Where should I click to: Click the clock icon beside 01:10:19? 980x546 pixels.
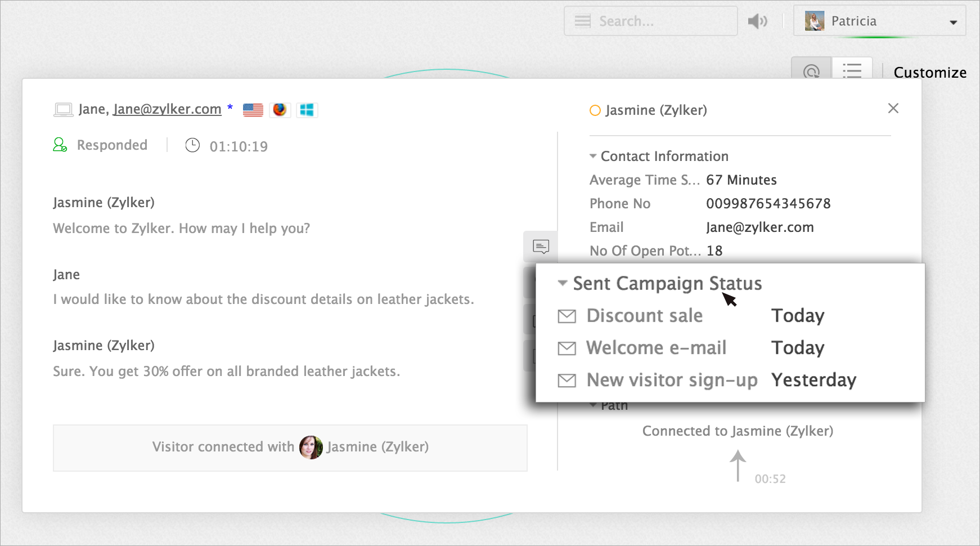point(192,145)
